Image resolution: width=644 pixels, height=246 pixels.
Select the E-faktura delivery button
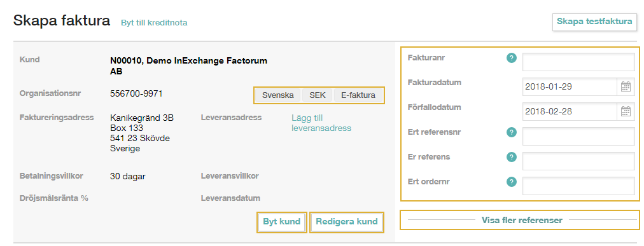tap(358, 95)
